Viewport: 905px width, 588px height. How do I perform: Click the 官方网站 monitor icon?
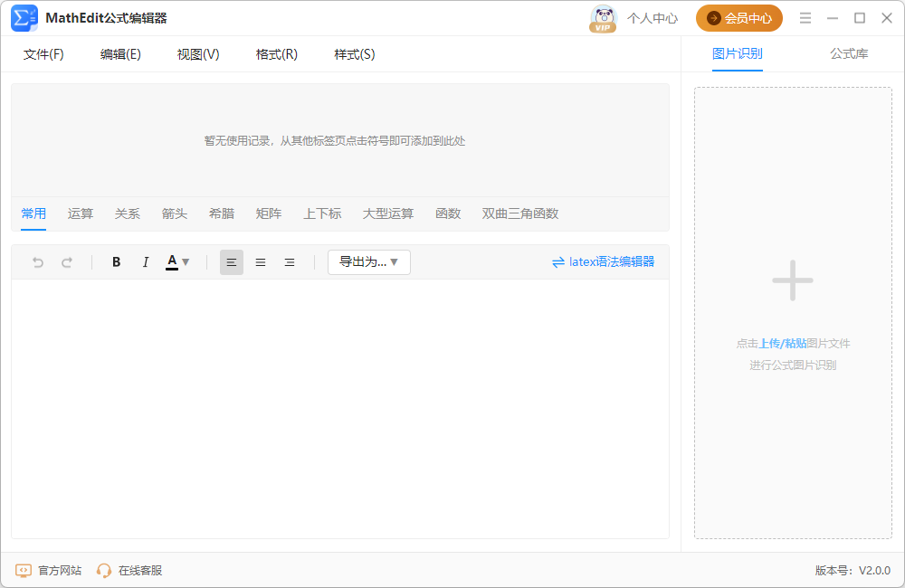pyautogui.click(x=24, y=571)
